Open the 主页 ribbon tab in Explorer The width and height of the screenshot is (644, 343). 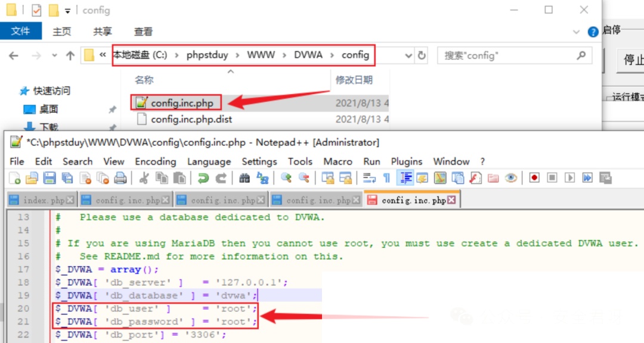(61, 32)
